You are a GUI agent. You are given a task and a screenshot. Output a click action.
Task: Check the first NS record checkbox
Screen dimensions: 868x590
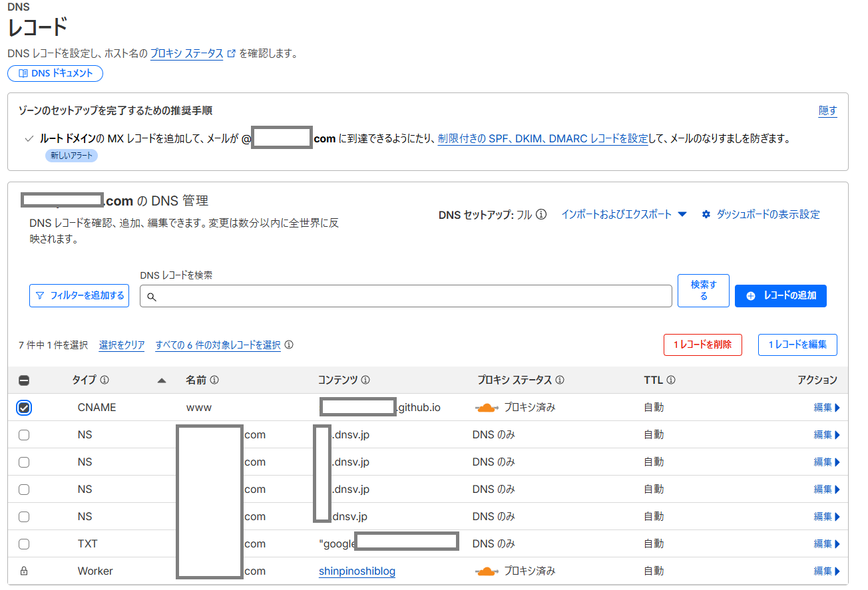tap(24, 435)
